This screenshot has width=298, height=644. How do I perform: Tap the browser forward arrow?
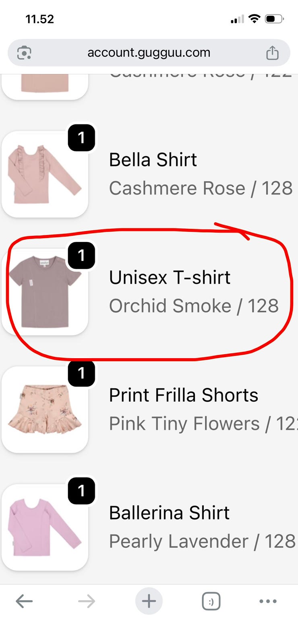click(x=87, y=601)
